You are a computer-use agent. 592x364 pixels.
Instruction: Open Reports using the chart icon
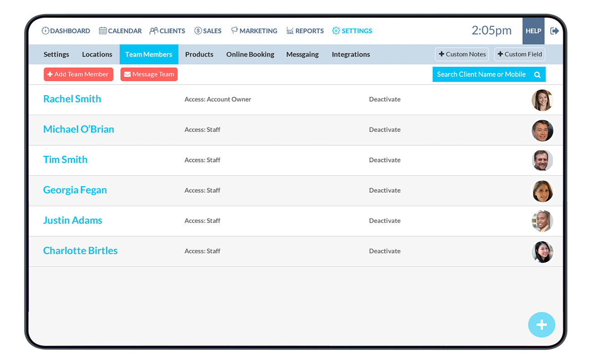pos(289,30)
